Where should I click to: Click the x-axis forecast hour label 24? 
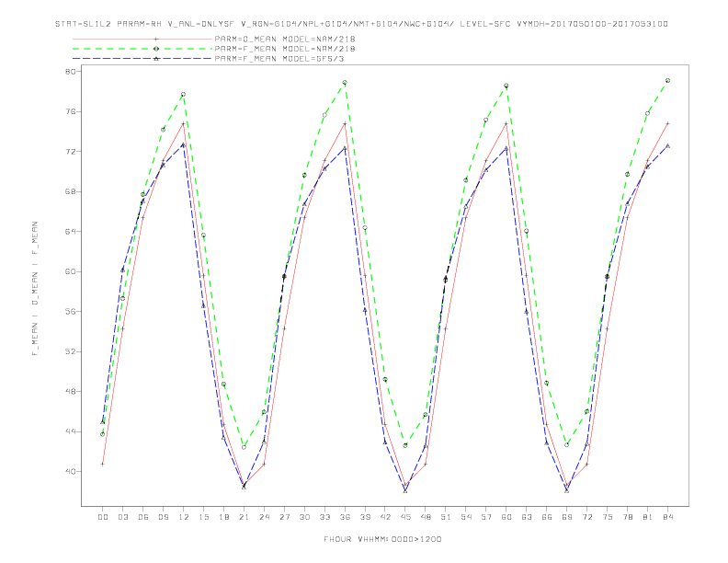coord(264,517)
